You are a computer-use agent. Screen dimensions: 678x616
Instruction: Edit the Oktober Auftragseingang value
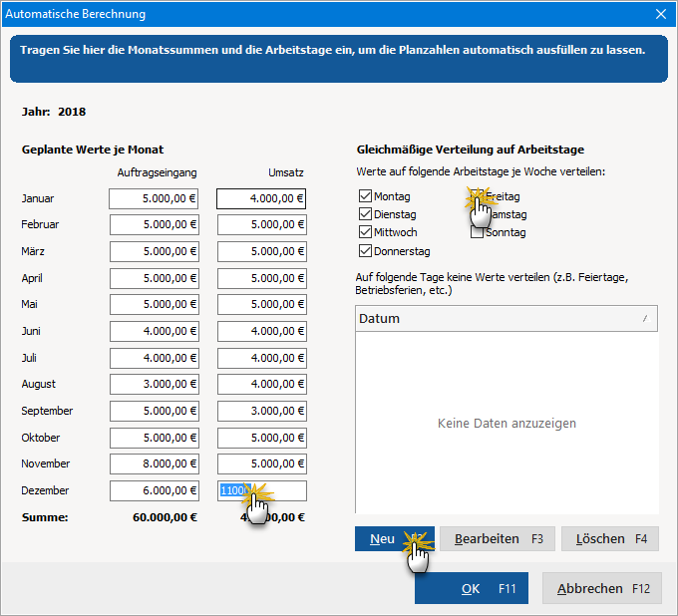155,438
